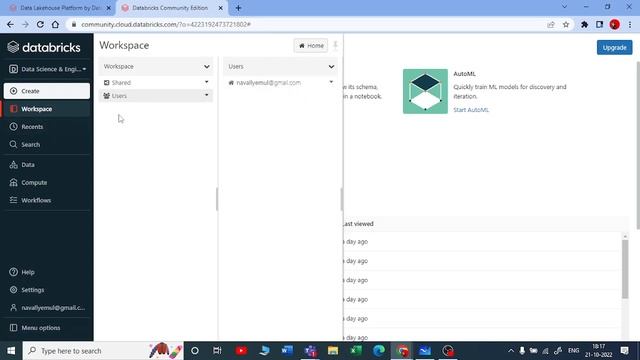The width and height of the screenshot is (640, 360).
Task: Open Workspace in the sidebar
Action: tap(47, 109)
